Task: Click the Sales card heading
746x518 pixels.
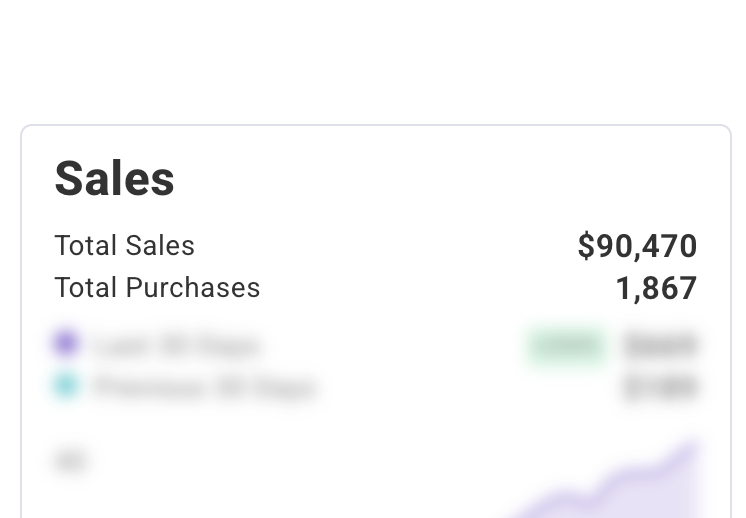Action: click(114, 178)
